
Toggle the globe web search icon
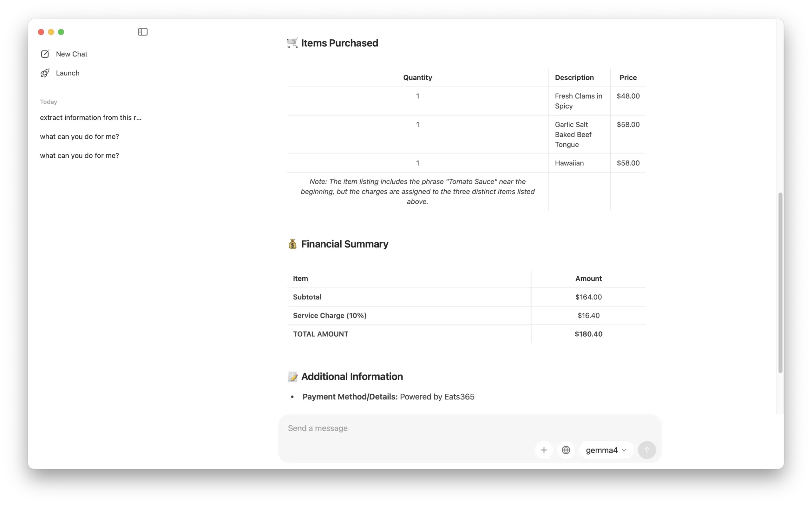(566, 450)
